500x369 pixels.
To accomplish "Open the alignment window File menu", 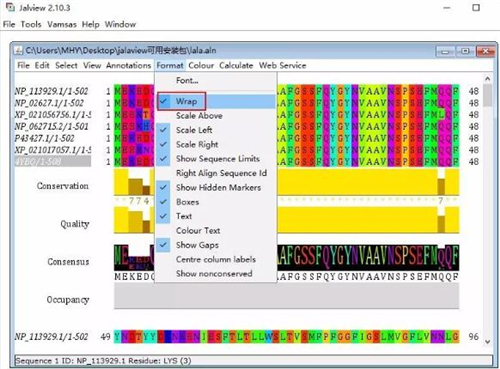I will pos(23,65).
